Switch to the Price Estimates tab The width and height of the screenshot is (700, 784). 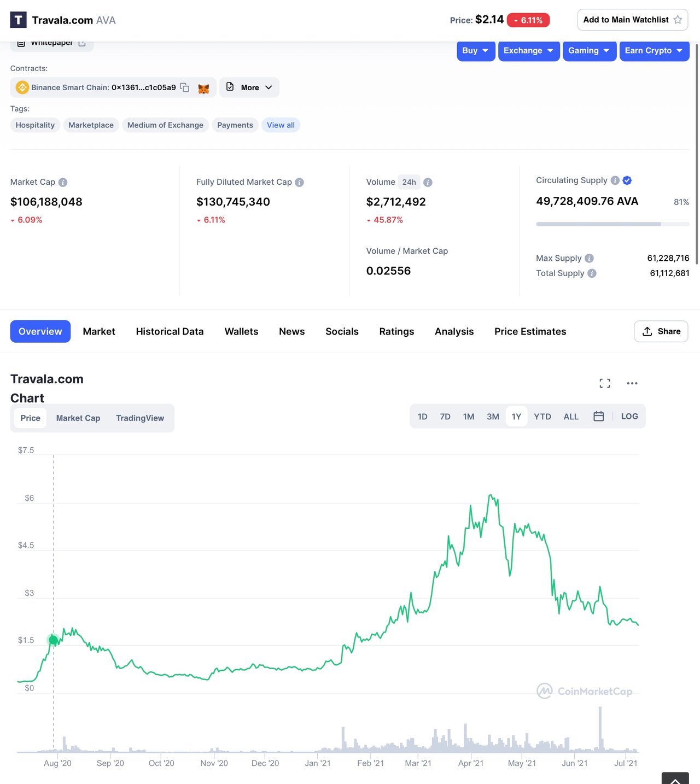tap(530, 331)
